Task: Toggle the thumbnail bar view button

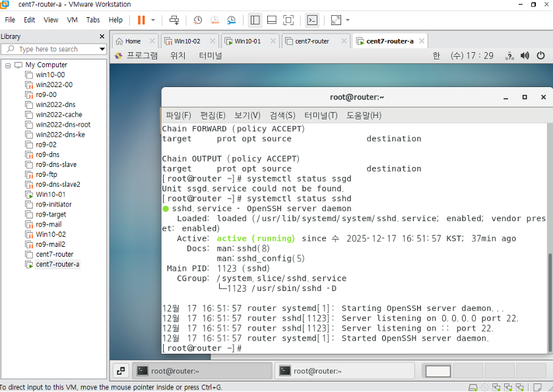Action: tap(272, 20)
